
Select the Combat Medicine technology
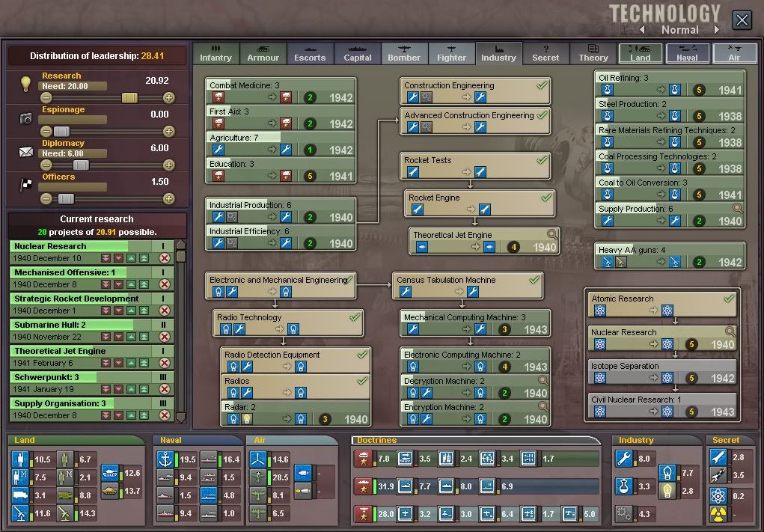point(281,91)
